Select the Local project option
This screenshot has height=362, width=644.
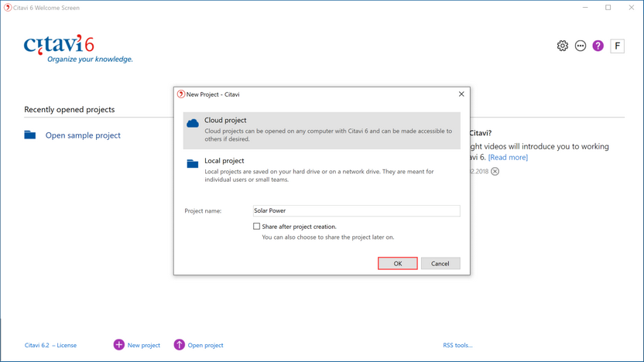321,169
